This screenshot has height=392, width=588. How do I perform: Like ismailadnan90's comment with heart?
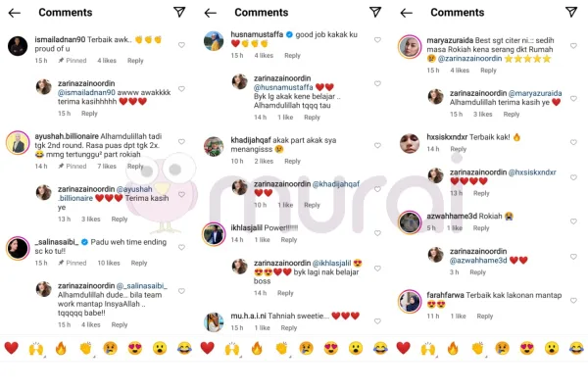pyautogui.click(x=181, y=45)
